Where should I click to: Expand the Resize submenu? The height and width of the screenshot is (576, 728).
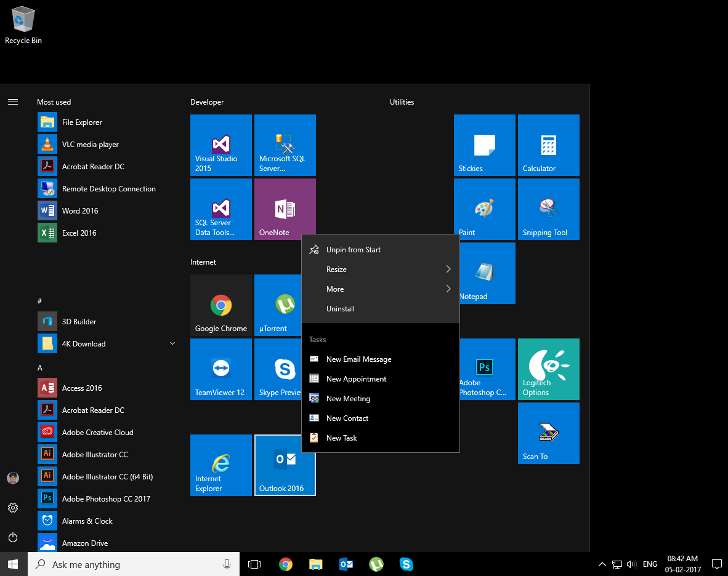(381, 270)
